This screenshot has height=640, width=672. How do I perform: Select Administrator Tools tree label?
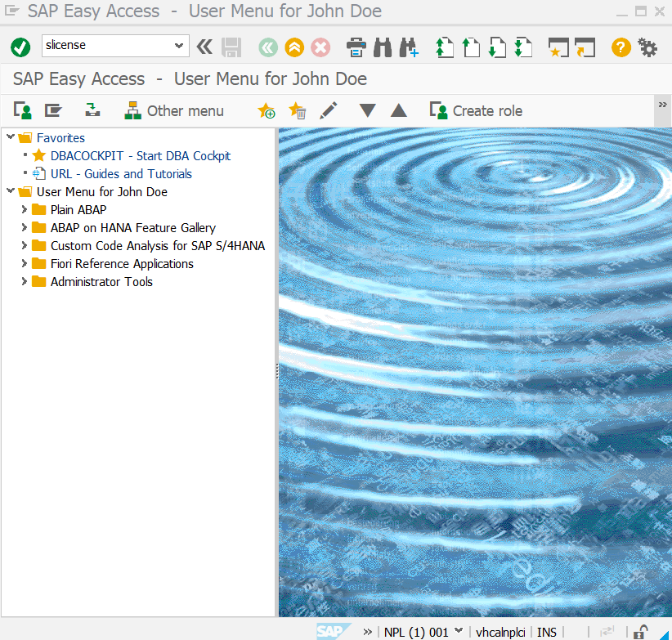101,282
